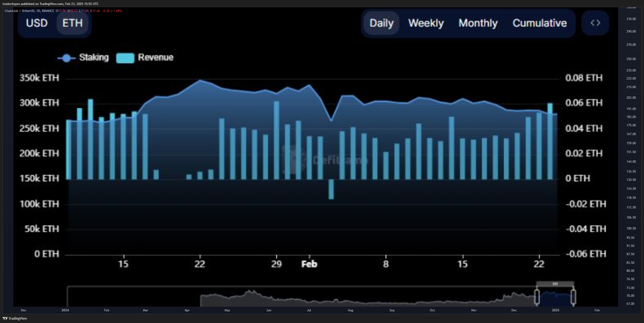Click 'tradecitypro published on TradingView.com' header text
This screenshot has height=323, width=644.
33,4
